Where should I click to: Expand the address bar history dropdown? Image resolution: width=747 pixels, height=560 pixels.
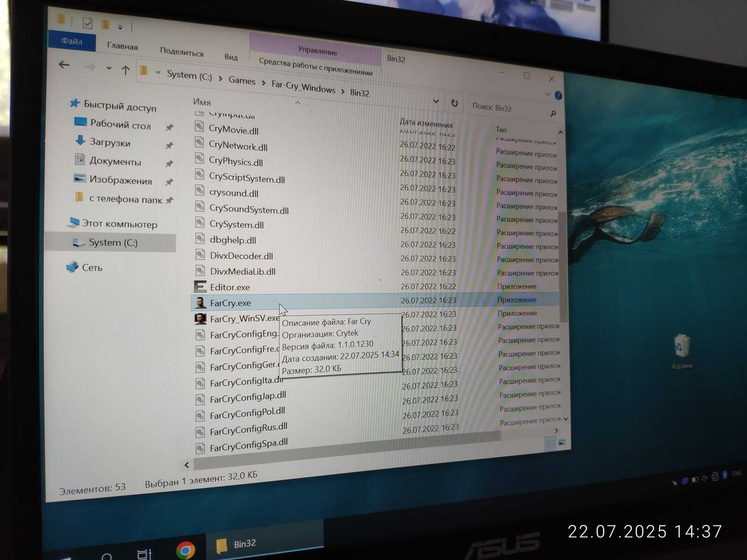(x=436, y=101)
